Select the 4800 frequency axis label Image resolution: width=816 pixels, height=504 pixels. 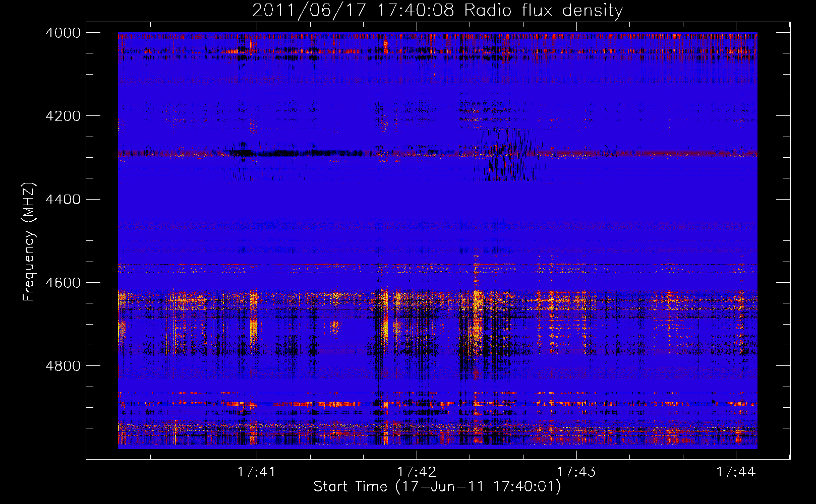[63, 366]
